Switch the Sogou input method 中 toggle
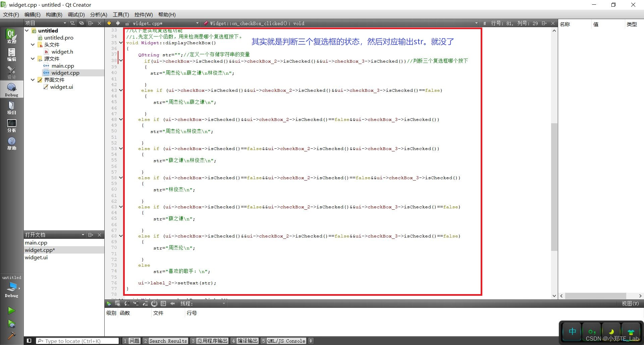Screen dimensions: 644x345 [572, 332]
